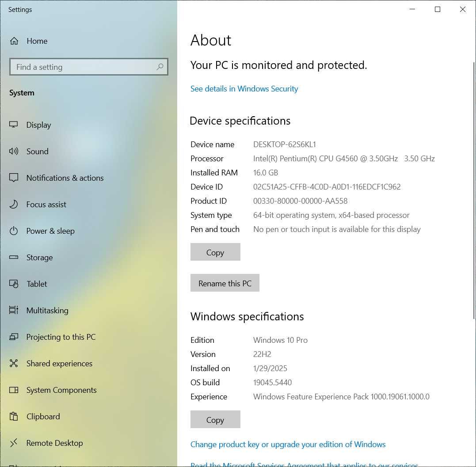Click the System Components icon
Screen dimensions: 476x467
point(14,390)
